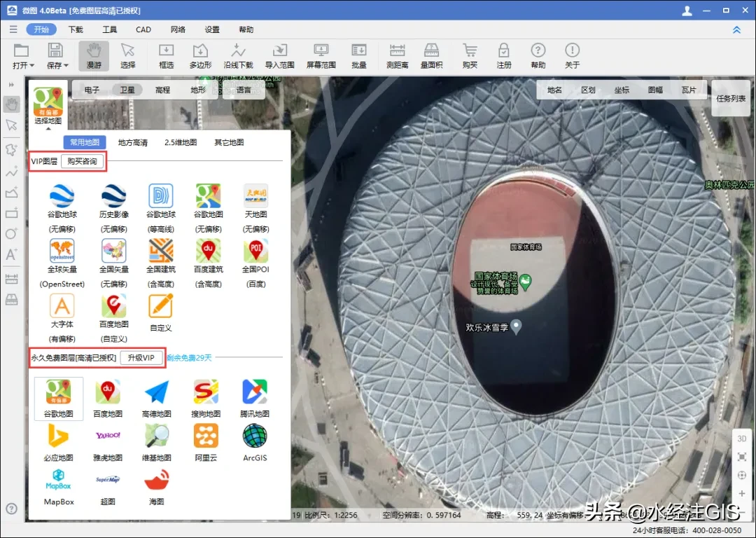The image size is (756, 538).
Task: Click the 购买咨询 button
Action: [x=82, y=161]
